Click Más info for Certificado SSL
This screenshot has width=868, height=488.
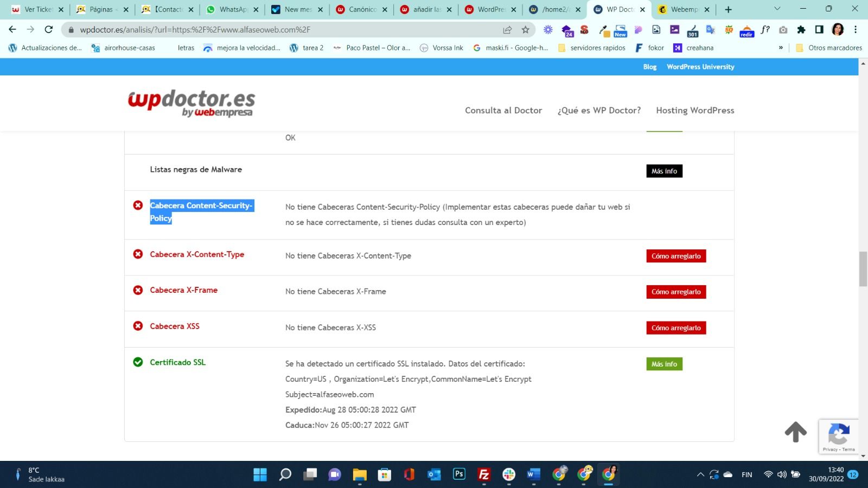(x=664, y=364)
